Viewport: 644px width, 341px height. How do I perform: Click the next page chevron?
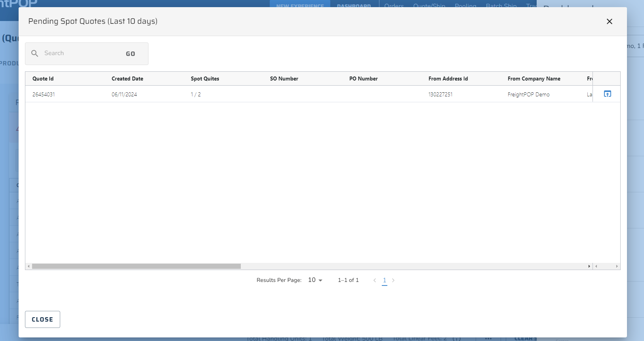[393, 280]
